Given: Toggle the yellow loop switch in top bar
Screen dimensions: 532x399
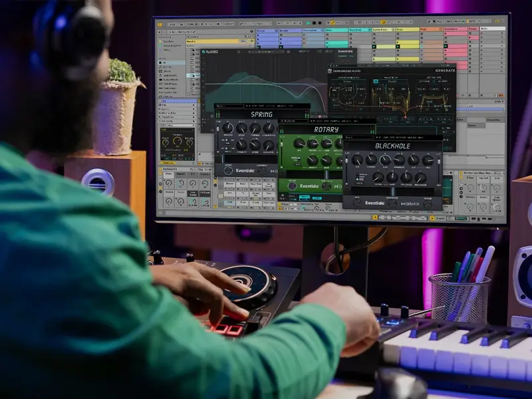Looking at the screenshot, I should point(383,22).
